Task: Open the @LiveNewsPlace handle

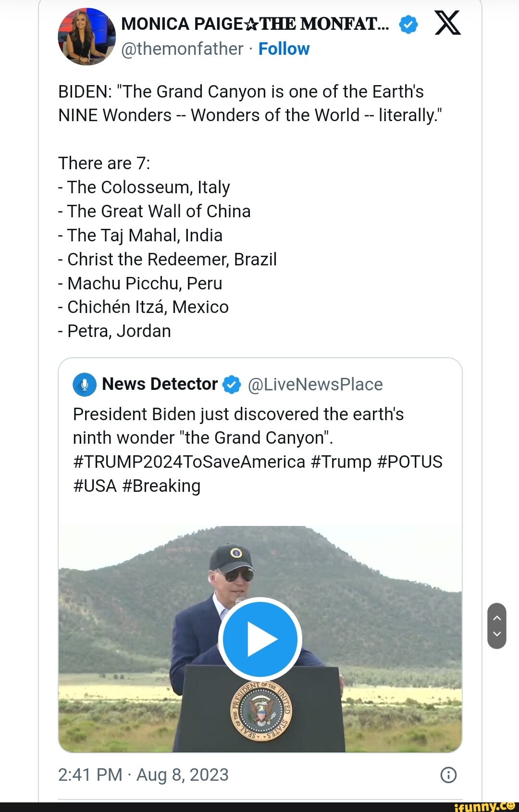Action: click(x=315, y=385)
